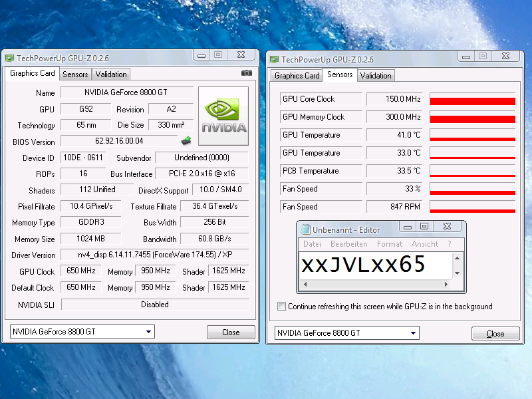The width and height of the screenshot is (532, 399).
Task: Click the BIOS save chip icon
Action: 186,140
